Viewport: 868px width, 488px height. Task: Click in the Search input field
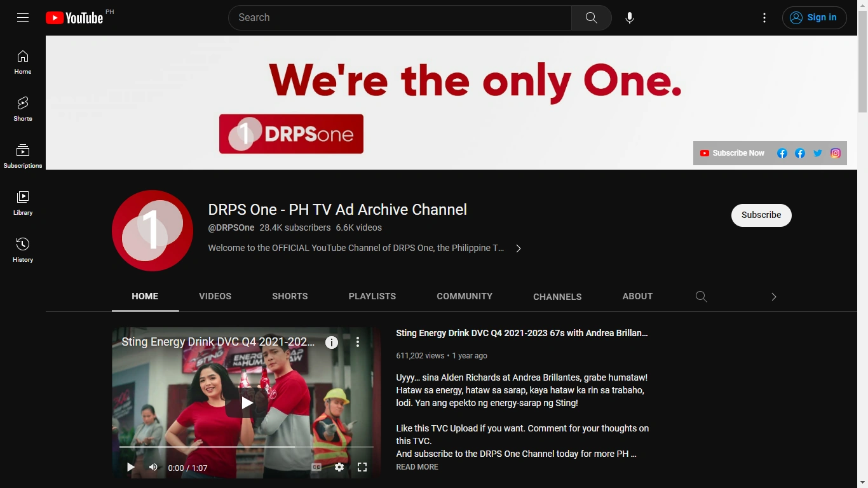[x=400, y=18]
